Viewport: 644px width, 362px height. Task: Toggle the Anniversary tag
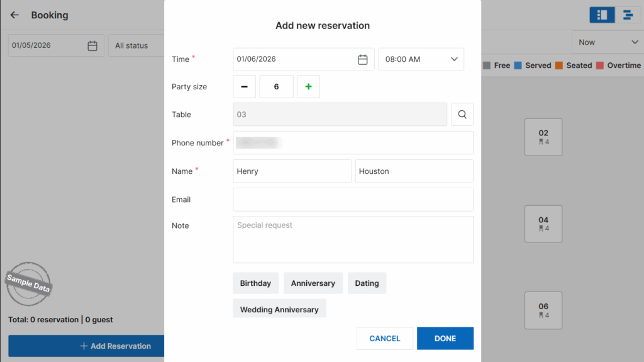tap(313, 283)
